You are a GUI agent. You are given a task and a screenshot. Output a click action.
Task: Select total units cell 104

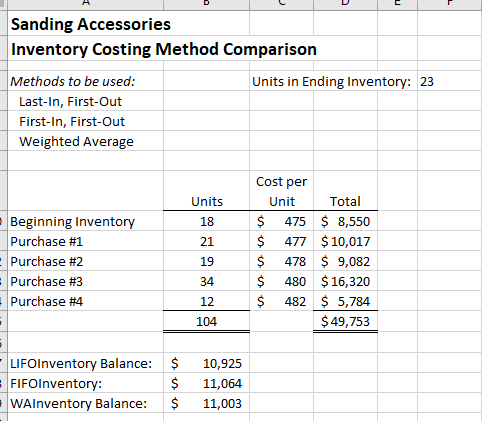pyautogui.click(x=206, y=321)
